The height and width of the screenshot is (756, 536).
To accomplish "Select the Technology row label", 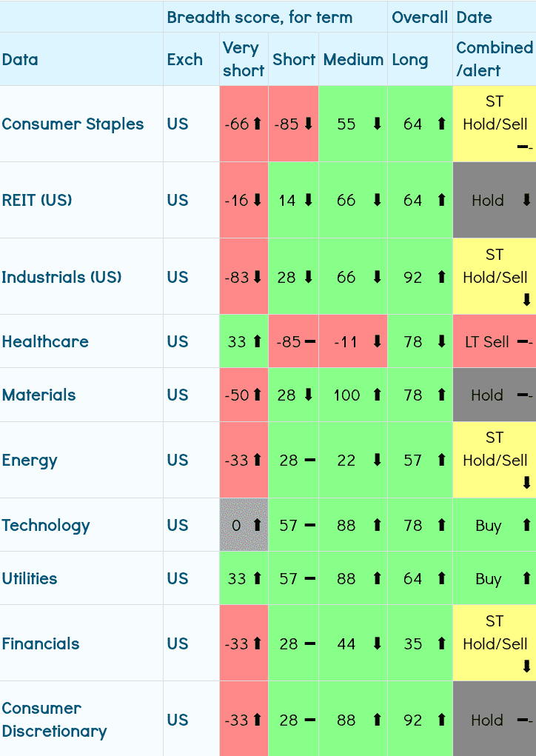I will pos(46,525).
